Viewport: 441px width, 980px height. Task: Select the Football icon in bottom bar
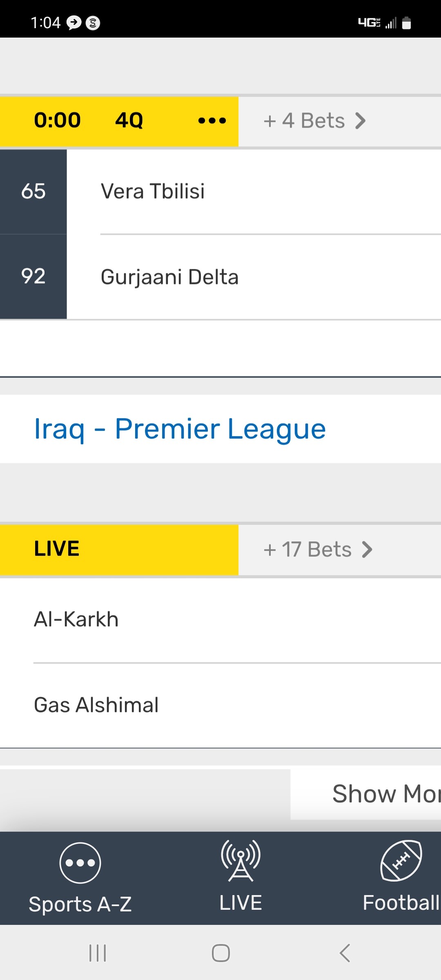coord(401,860)
